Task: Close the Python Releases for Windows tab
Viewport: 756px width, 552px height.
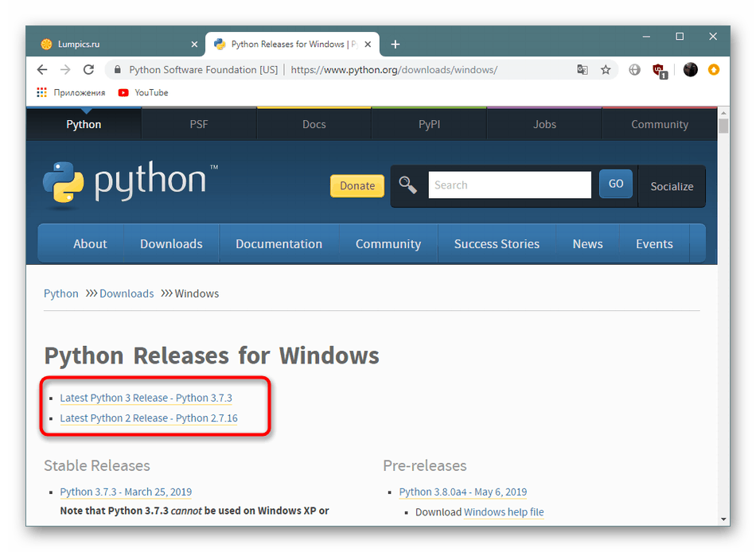Action: point(368,45)
